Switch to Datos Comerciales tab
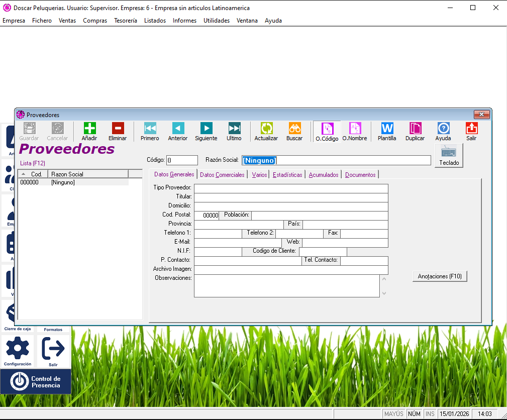Image resolution: width=507 pixels, height=420 pixels. coord(222,175)
